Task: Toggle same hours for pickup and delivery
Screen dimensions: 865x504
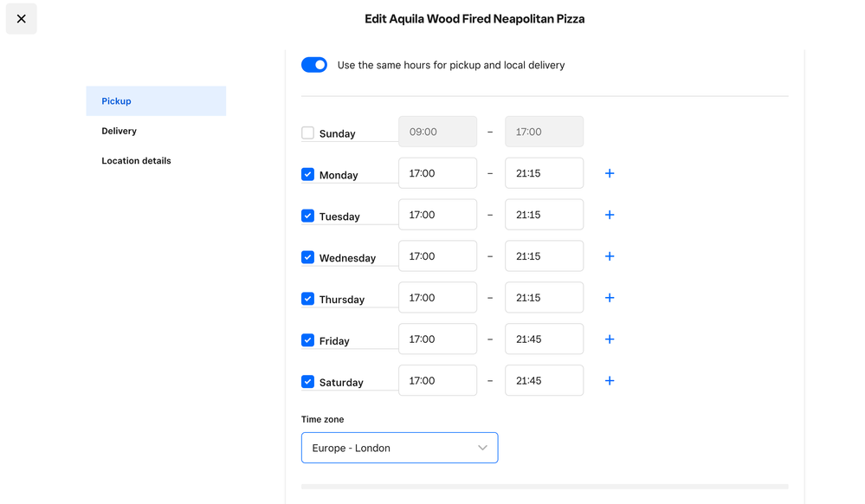Action: [x=314, y=65]
